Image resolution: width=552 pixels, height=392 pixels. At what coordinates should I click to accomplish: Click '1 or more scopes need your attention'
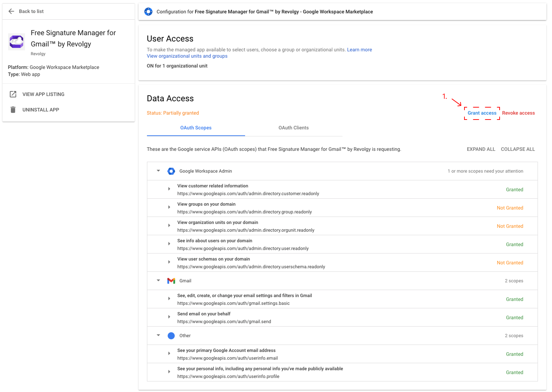[485, 171]
